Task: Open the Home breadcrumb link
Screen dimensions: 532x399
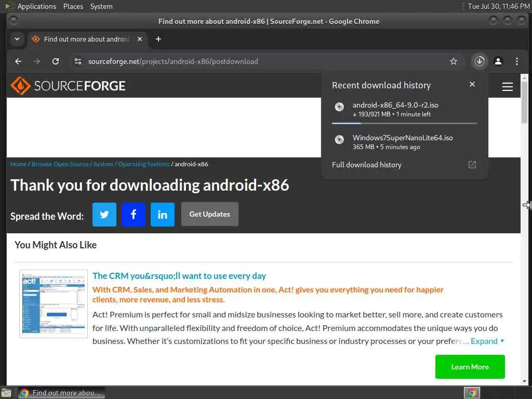Action: pyautogui.click(x=18, y=164)
